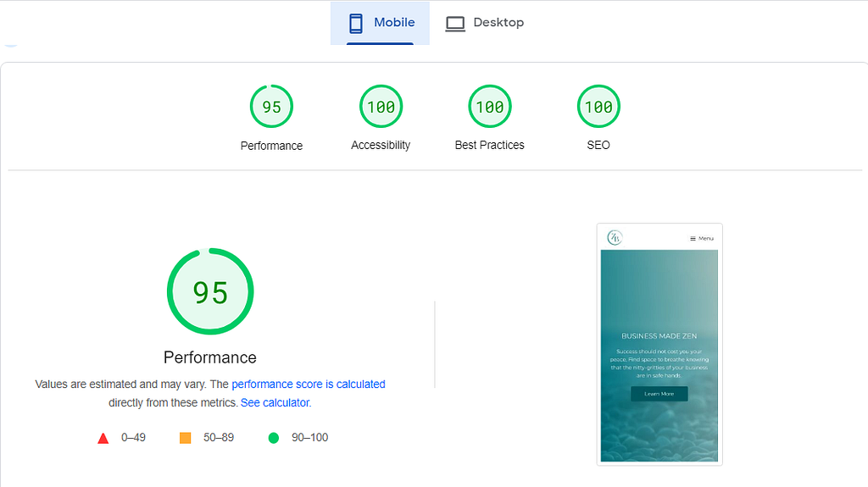The image size is (868, 487).
Task: Switch to the Mobile tab
Action: [380, 23]
